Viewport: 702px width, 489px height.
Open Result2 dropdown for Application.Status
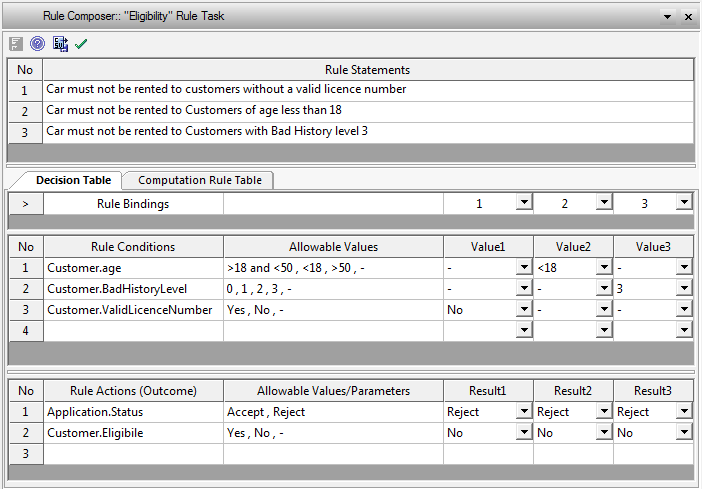coord(604,411)
